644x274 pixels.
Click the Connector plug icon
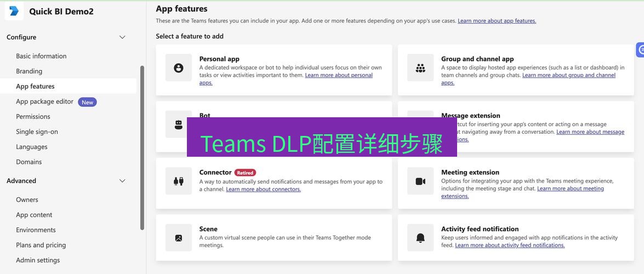click(x=179, y=181)
